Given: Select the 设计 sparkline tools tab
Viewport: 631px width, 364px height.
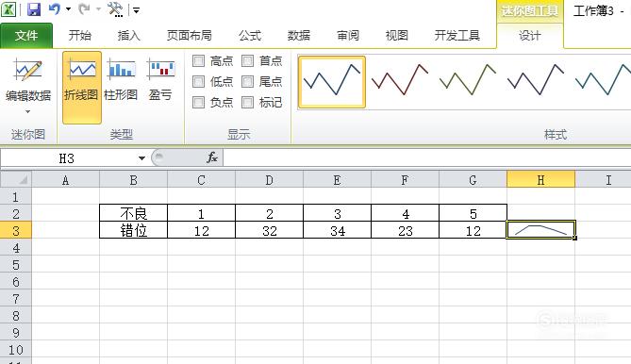Looking at the screenshot, I should point(529,36).
